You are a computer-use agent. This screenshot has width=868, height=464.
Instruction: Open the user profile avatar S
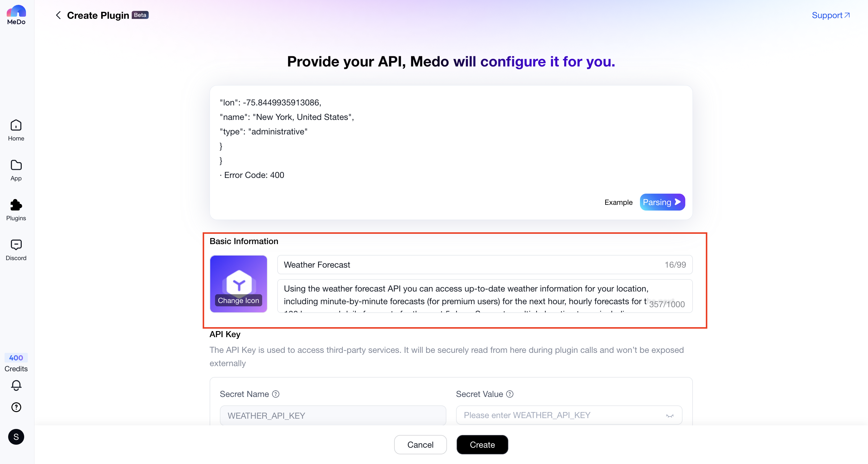point(16,437)
